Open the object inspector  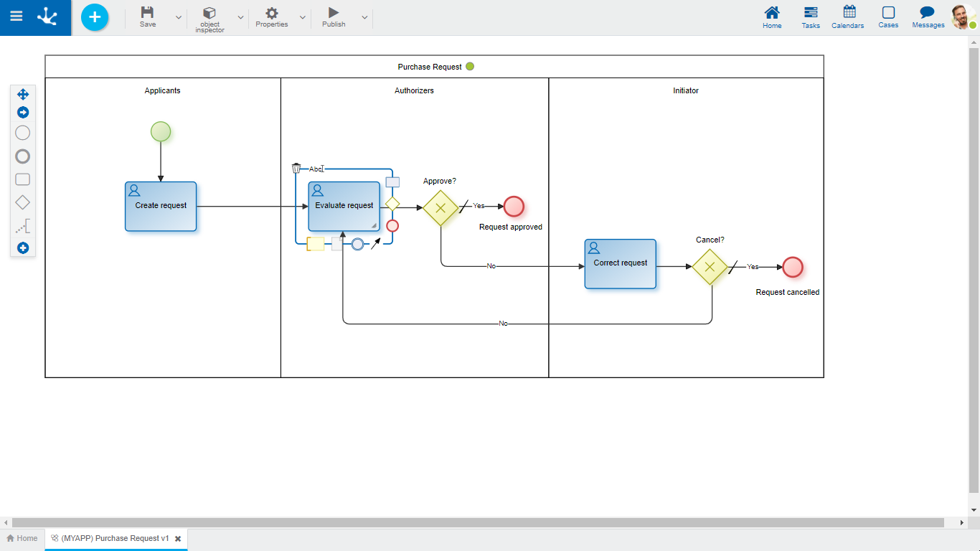209,19
